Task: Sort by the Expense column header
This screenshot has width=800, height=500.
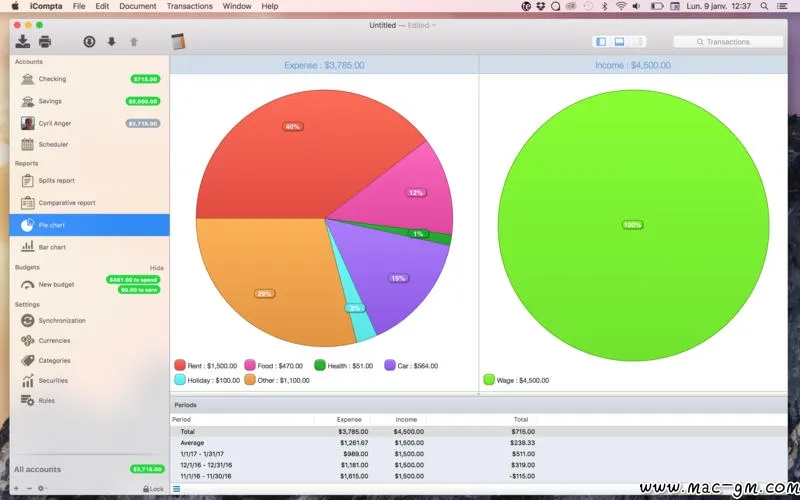Action: pos(349,419)
